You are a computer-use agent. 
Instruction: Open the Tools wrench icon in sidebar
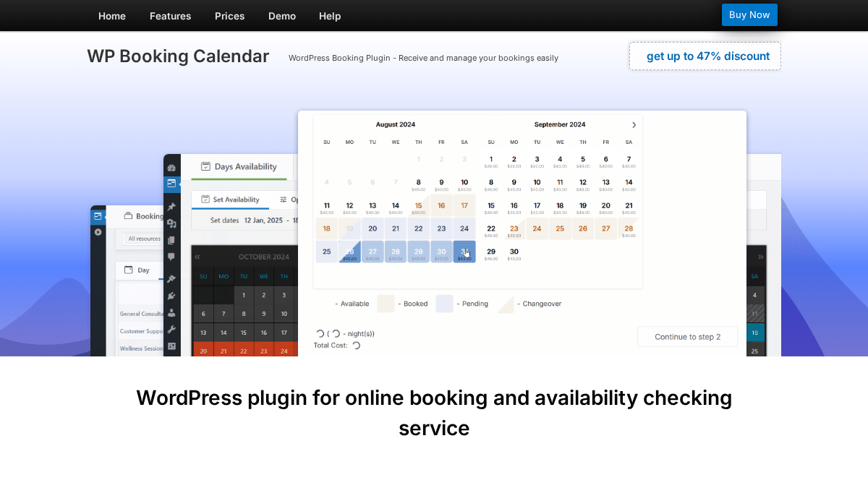pyautogui.click(x=171, y=329)
